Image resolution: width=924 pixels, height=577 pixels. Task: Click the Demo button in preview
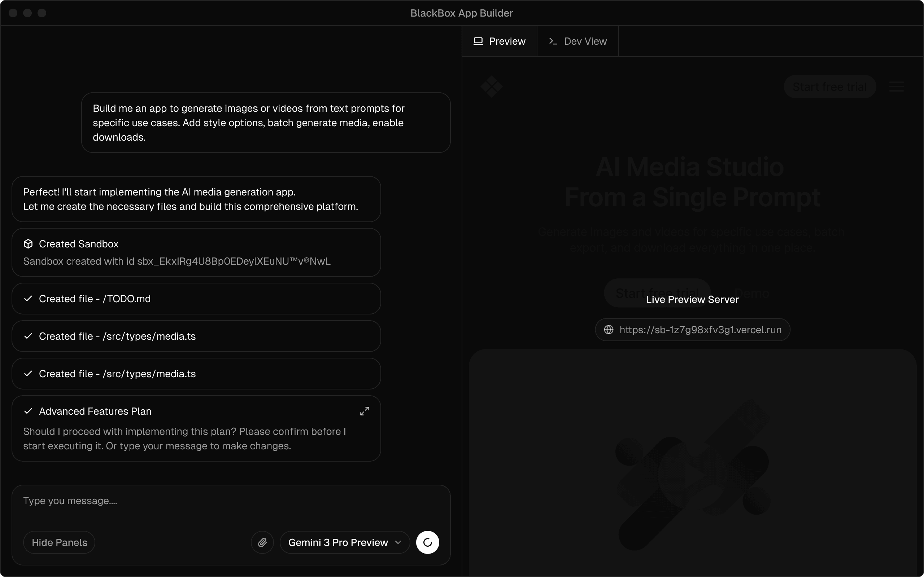751,293
